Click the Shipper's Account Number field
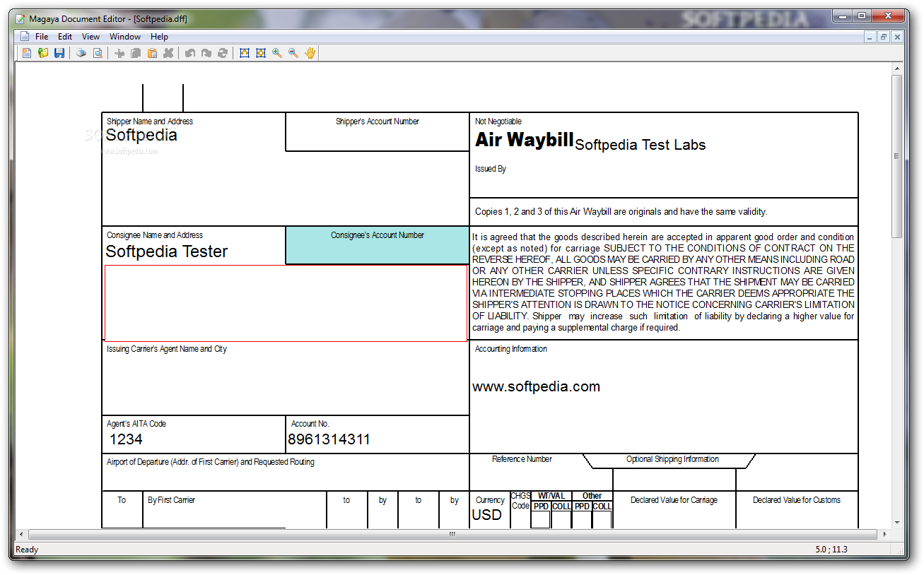 pyautogui.click(x=378, y=131)
